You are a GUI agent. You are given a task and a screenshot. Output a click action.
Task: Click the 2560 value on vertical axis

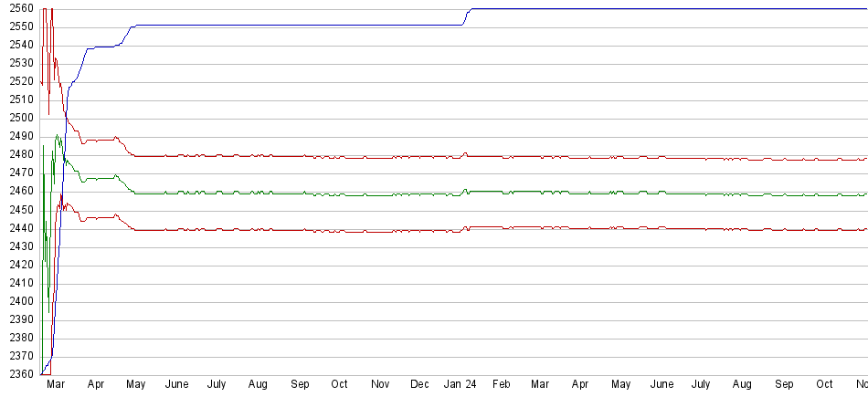[x=17, y=9]
